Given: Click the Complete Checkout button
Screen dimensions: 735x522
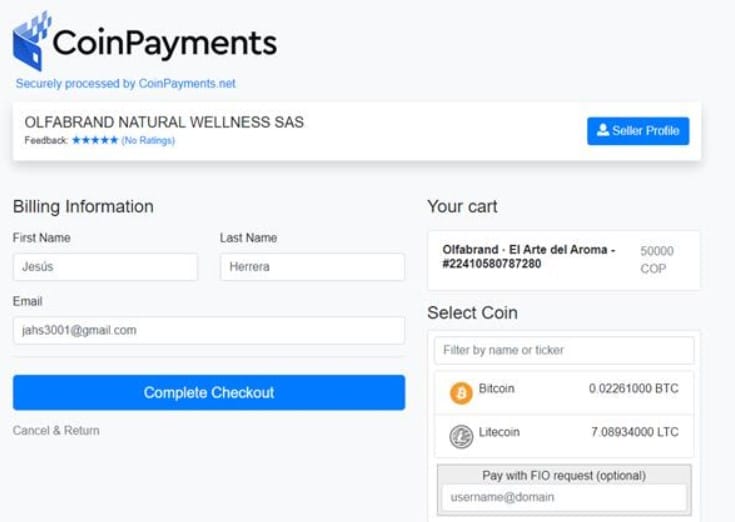Looking at the screenshot, I should click(209, 392).
